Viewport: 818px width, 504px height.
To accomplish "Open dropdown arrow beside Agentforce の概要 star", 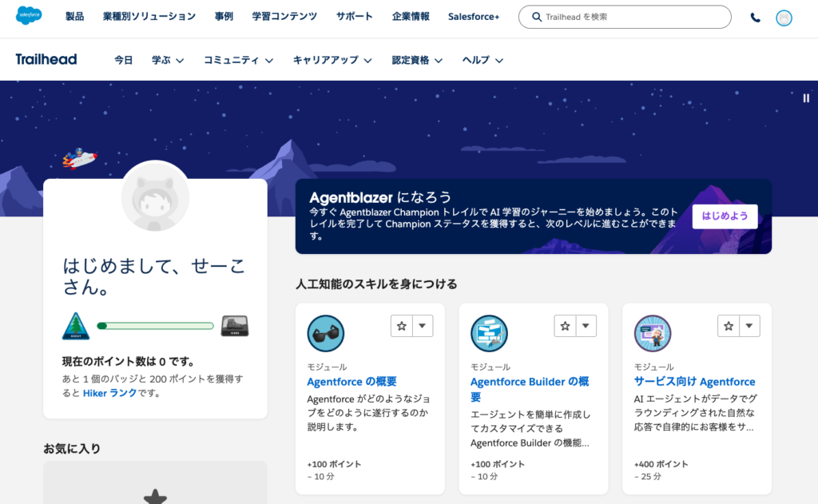I will [423, 326].
